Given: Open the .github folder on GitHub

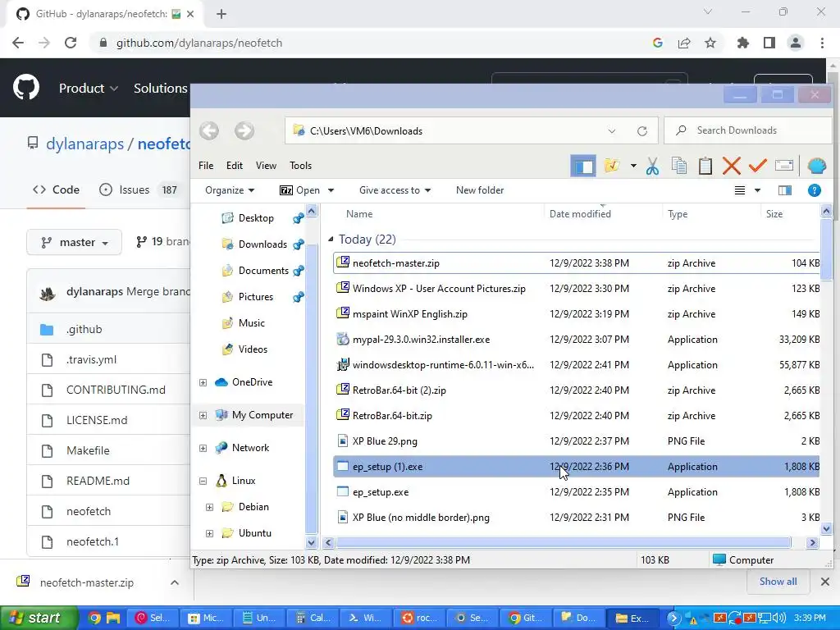Looking at the screenshot, I should click(x=84, y=329).
